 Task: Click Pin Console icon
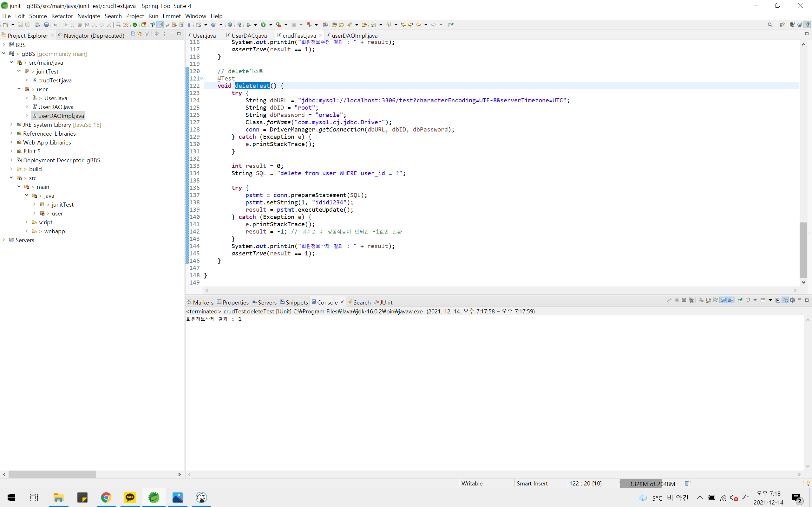[x=740, y=300]
